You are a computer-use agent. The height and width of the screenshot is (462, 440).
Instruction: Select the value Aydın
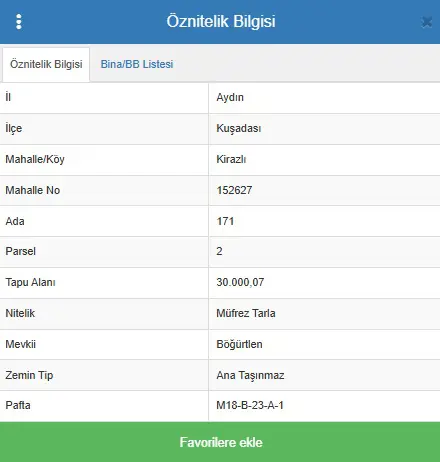(230, 97)
